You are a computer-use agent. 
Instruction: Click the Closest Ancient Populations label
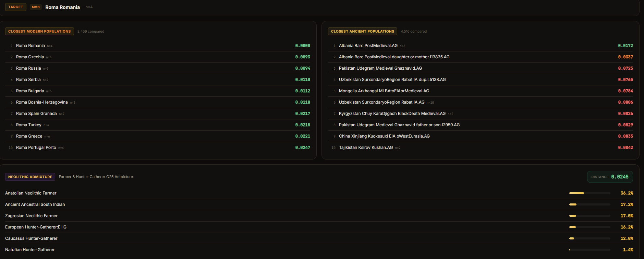363,31
